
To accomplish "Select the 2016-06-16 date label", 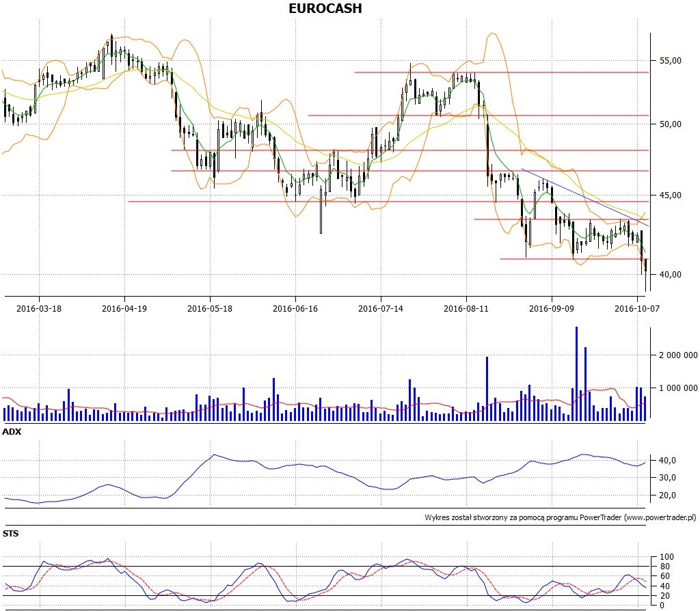I will point(295,308).
